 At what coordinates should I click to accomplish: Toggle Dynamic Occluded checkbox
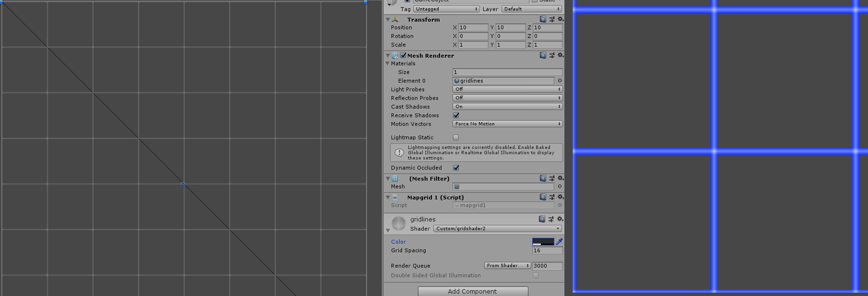pyautogui.click(x=456, y=168)
